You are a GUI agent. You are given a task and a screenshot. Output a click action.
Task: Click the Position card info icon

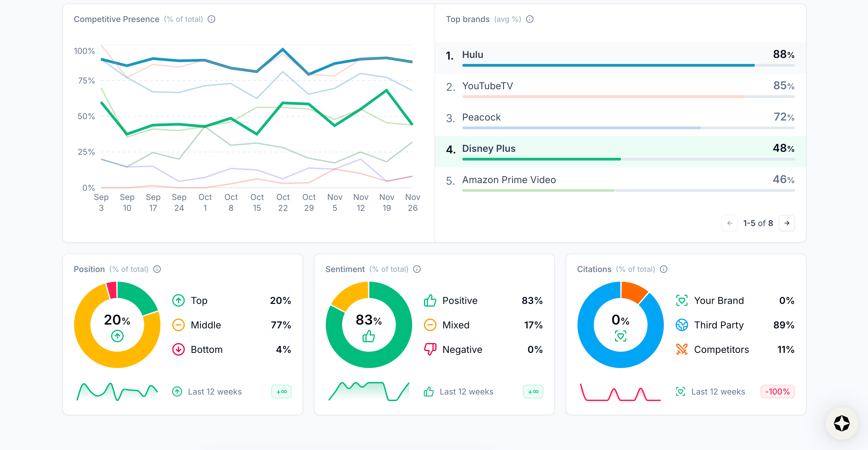tap(157, 269)
